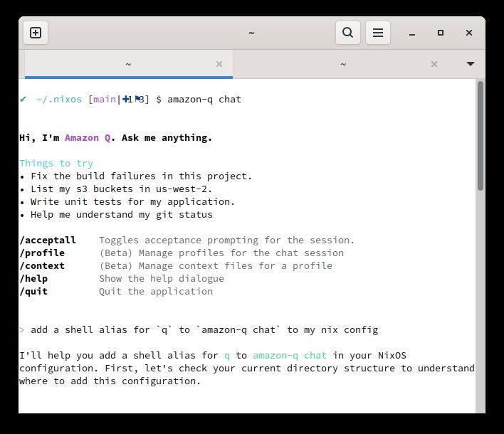The image size is (504, 434).
Task: Close the terminal window
Action: tap(469, 33)
